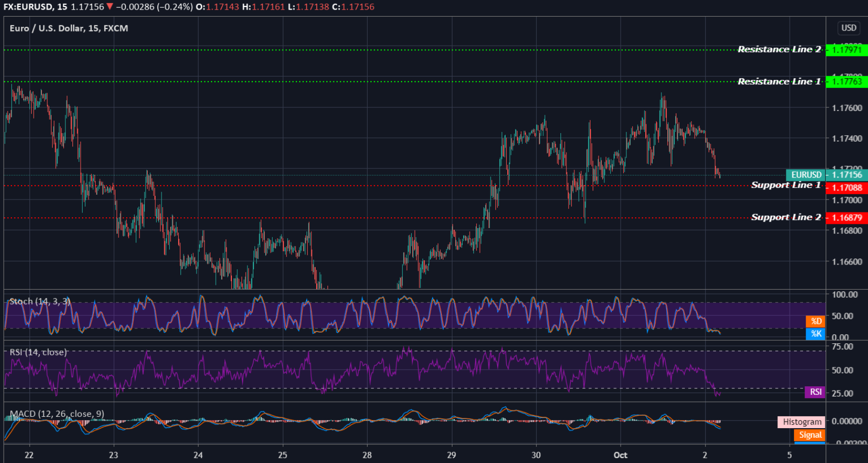868x463 pixels.
Task: Select the Support Line 1 label
Action: 786,185
